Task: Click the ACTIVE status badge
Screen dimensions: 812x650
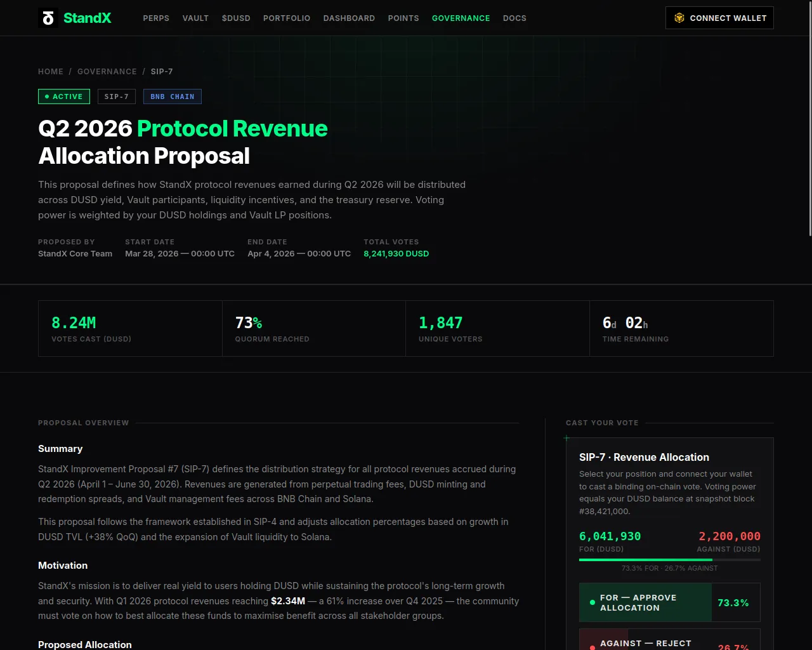Action: pos(64,96)
